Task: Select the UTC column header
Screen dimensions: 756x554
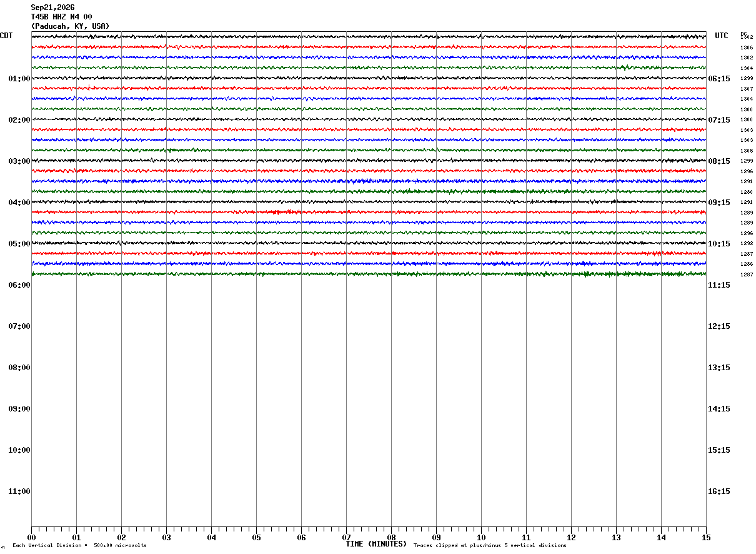Action: coord(722,36)
